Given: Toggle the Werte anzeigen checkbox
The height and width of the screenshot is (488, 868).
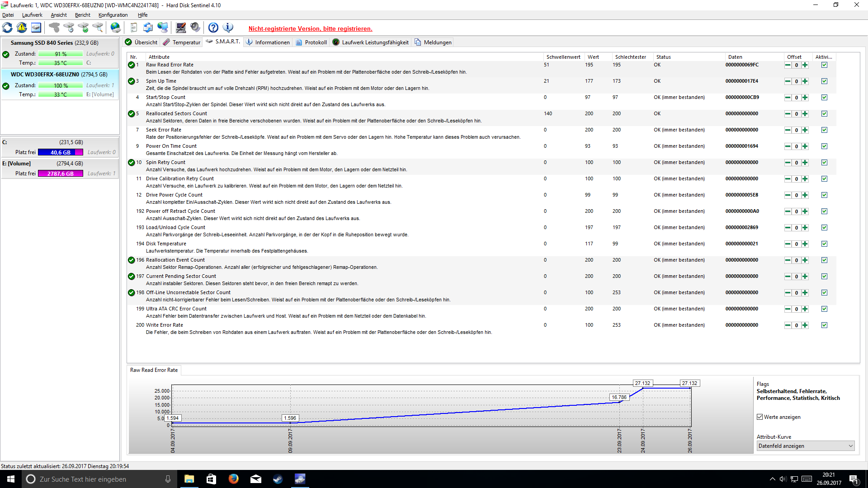Looking at the screenshot, I should (760, 417).
